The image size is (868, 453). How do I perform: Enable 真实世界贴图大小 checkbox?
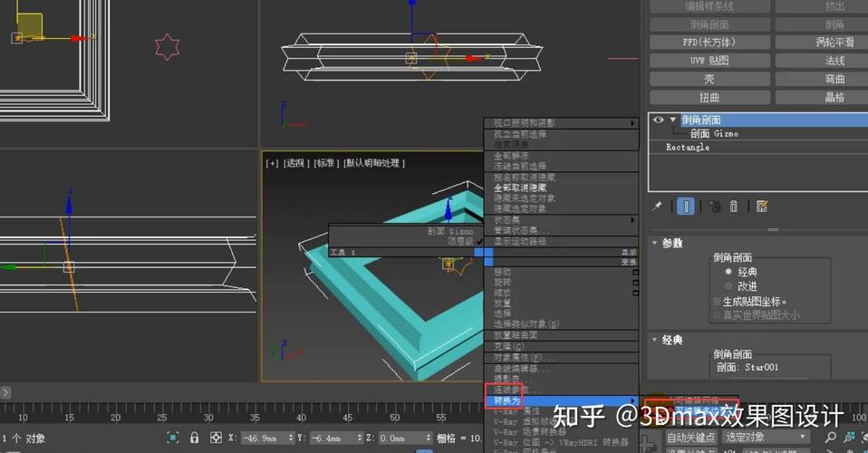tap(717, 315)
